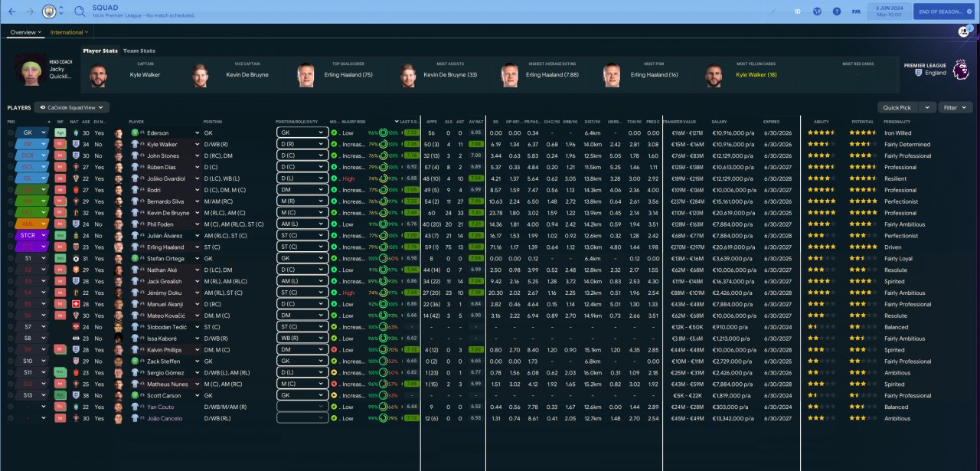This screenshot has height=471, width=980.
Task: Click the Int info badge for Kyle Walker
Action: point(59,144)
